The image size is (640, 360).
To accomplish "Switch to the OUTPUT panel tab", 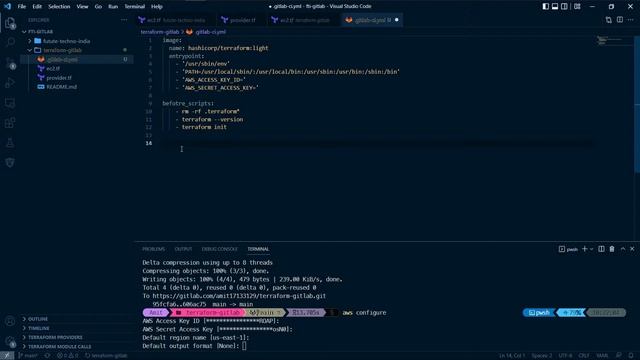I will (183, 249).
